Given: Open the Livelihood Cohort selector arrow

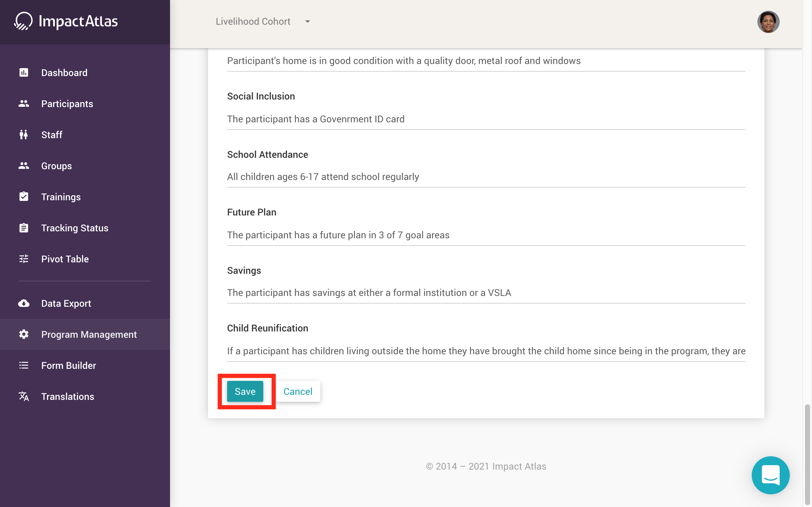Looking at the screenshot, I should tap(308, 22).
